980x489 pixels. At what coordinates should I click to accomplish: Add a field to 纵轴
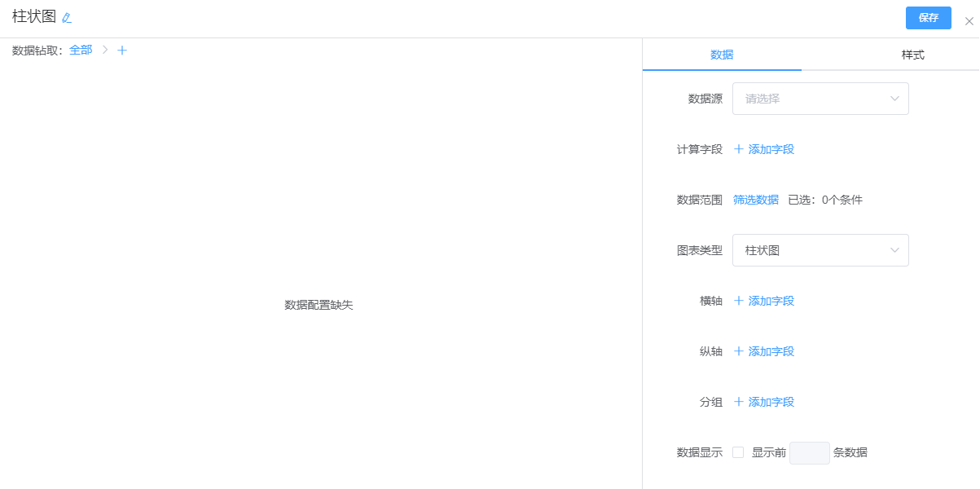tap(764, 351)
